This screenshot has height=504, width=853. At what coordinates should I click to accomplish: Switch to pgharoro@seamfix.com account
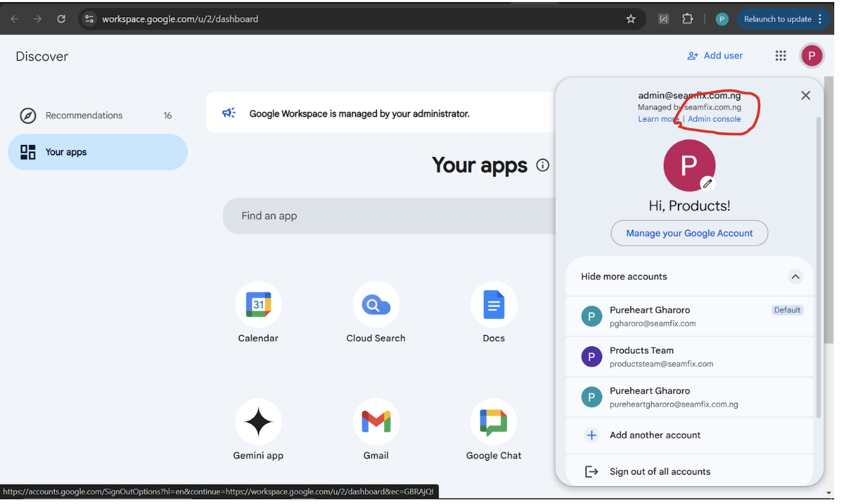689,316
